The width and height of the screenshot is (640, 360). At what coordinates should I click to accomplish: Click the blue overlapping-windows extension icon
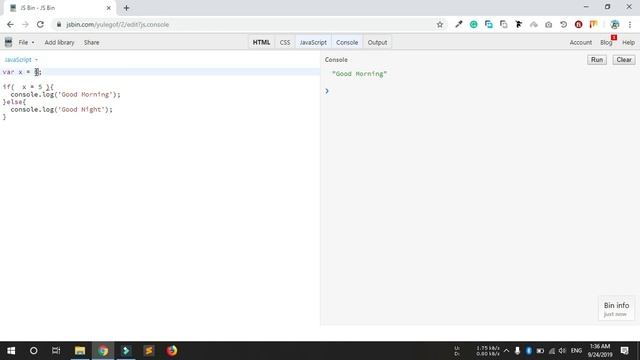click(x=489, y=24)
